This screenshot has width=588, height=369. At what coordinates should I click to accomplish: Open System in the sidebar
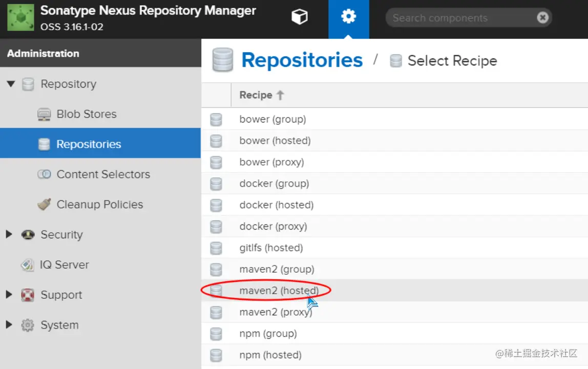[x=59, y=325]
